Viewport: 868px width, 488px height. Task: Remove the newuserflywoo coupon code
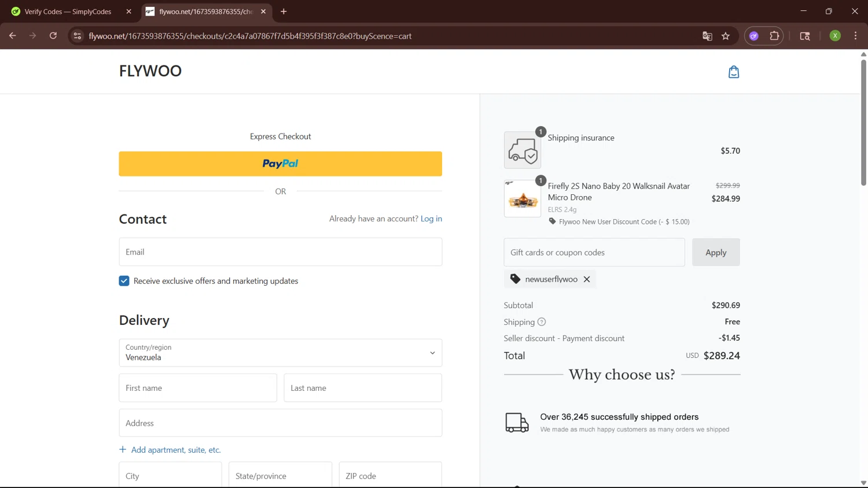coord(587,279)
